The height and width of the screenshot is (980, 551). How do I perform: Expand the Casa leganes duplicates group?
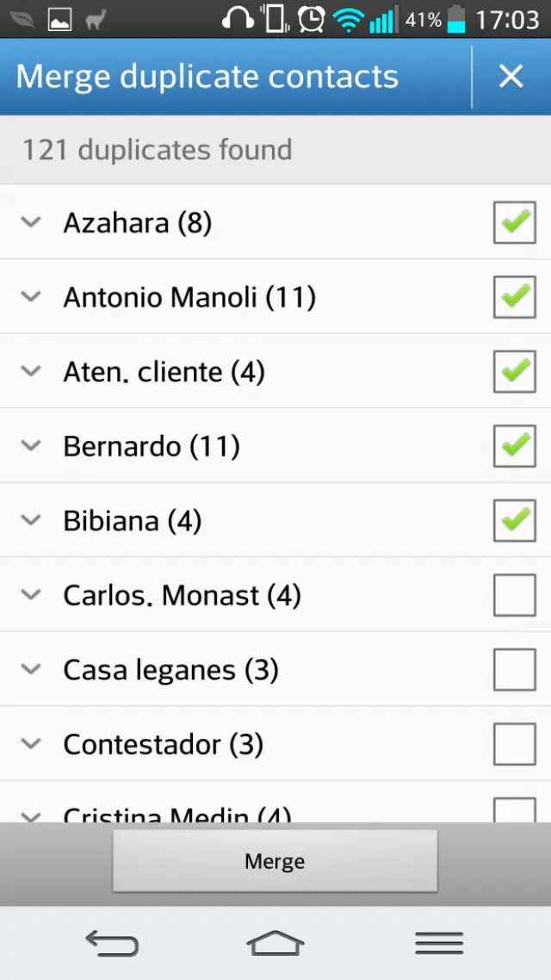(x=31, y=669)
